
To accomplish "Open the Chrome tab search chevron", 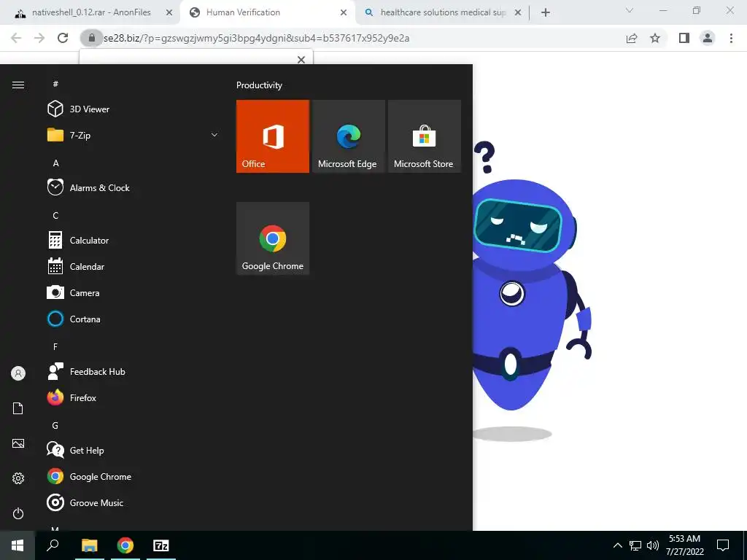I will tap(630, 10).
